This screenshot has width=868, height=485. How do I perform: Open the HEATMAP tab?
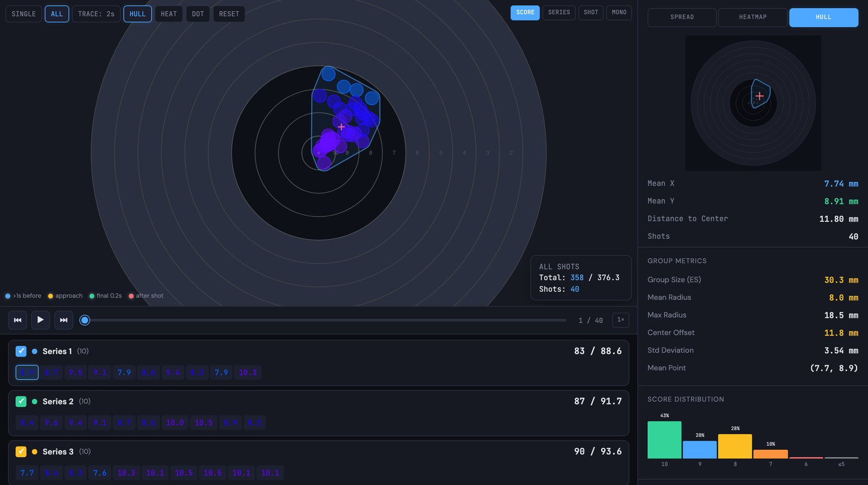coord(753,17)
